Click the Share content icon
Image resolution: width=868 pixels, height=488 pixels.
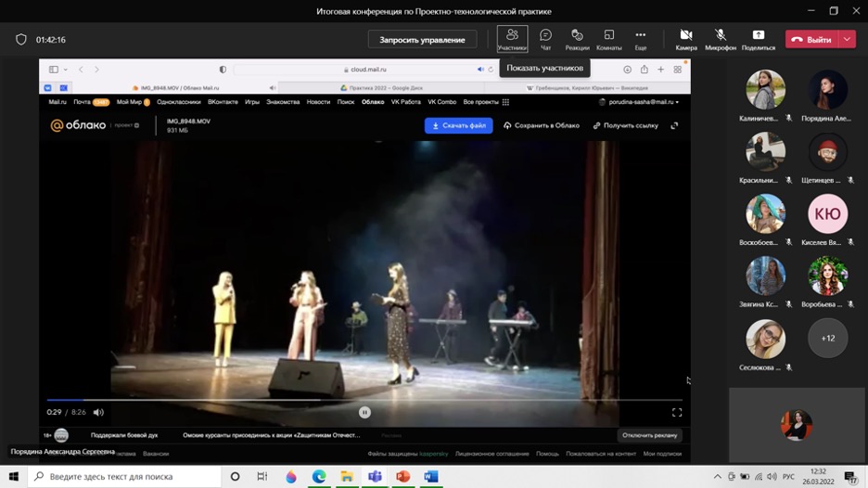(758, 39)
